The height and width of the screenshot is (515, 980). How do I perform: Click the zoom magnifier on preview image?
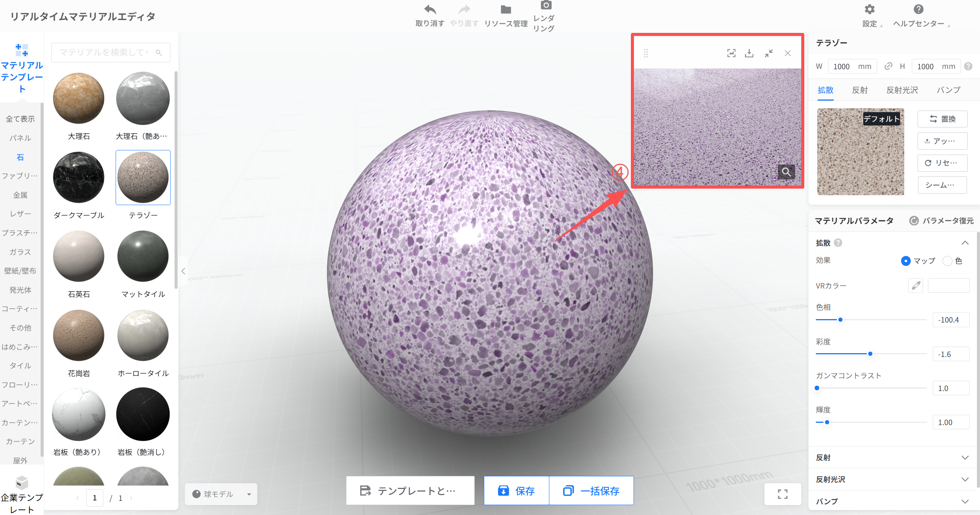pyautogui.click(x=786, y=172)
